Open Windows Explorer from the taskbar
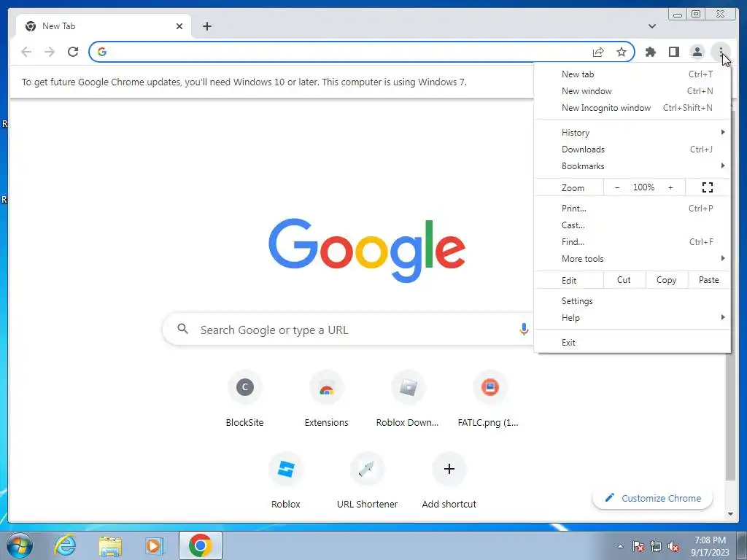Screen dimensions: 747x560 click(x=109, y=545)
